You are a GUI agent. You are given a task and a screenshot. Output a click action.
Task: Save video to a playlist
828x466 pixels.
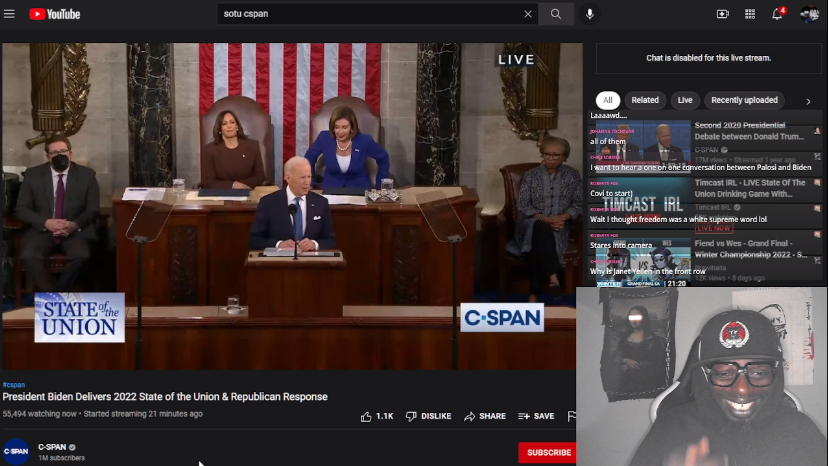(x=536, y=416)
